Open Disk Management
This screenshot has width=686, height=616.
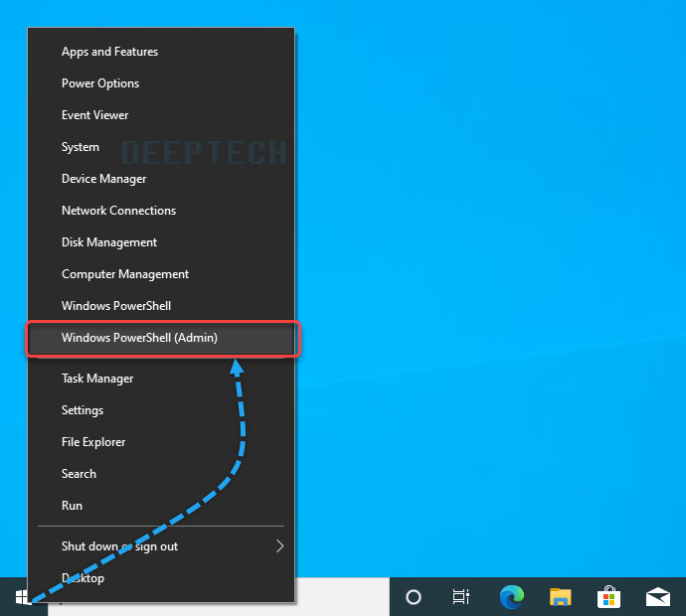tap(161, 242)
